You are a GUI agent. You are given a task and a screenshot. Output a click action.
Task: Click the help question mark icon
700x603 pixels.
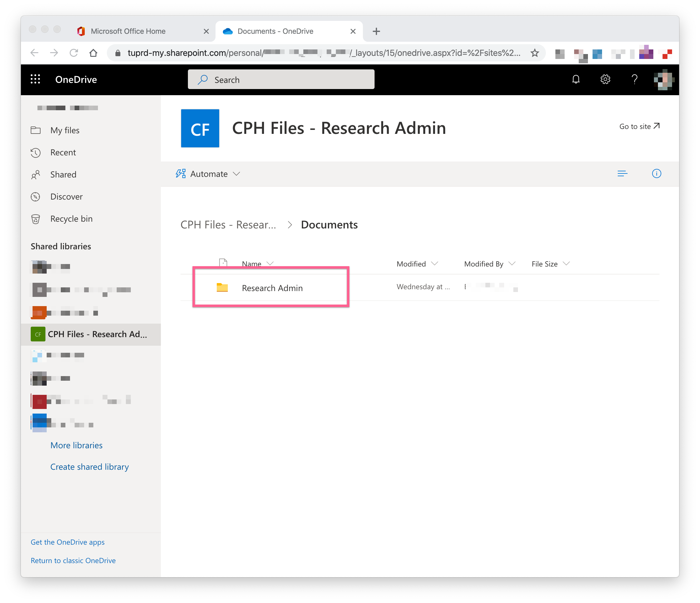tap(635, 80)
